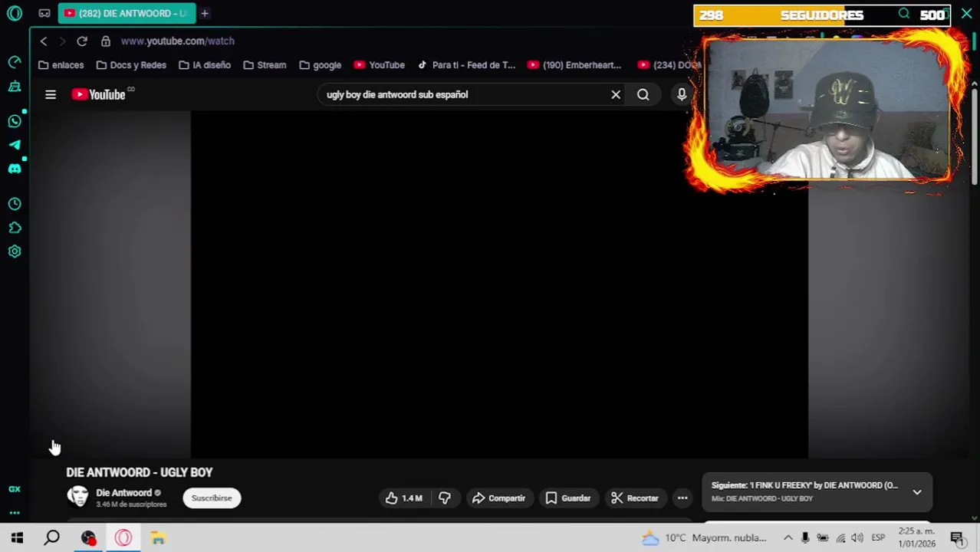
Task: Select the DIE ANTWOORD browser tab
Action: click(127, 13)
